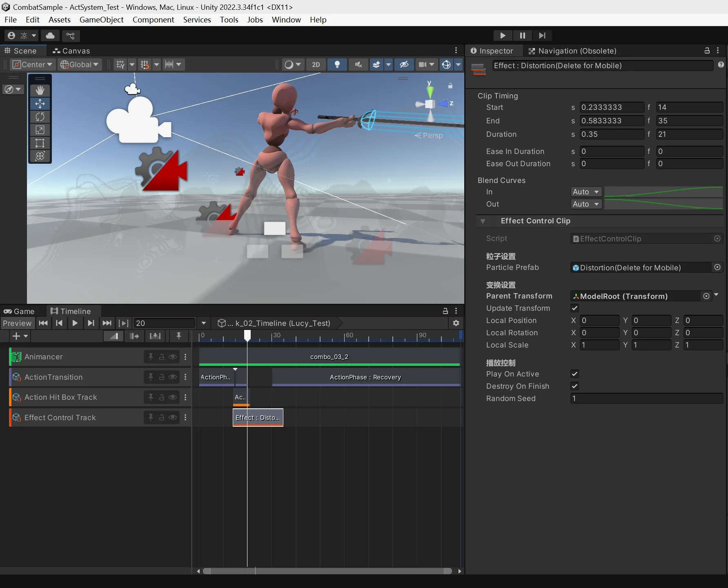
Task: Open the Blend Curves In dropdown
Action: click(586, 192)
